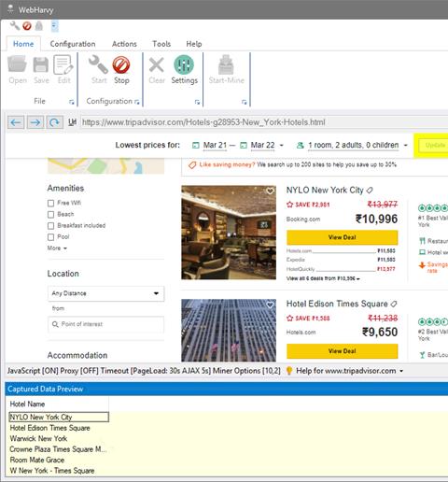Click the Open file ribbon icon

[x=18, y=69]
